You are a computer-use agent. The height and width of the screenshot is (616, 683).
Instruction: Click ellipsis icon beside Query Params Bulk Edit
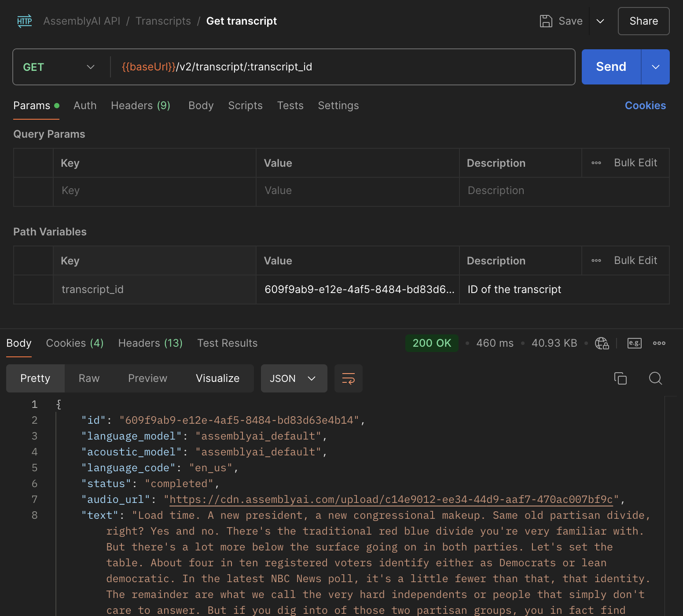(596, 162)
